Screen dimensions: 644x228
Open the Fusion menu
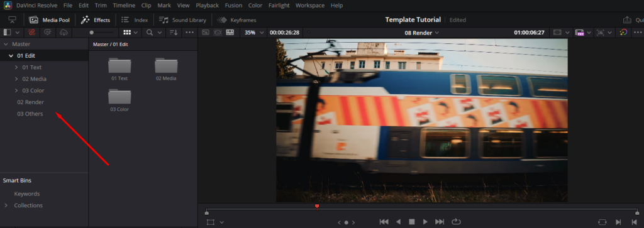tap(234, 5)
